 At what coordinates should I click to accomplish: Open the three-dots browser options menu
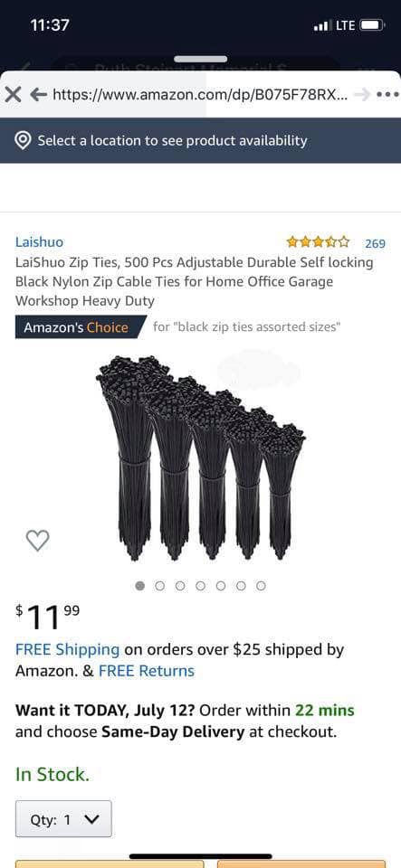(x=387, y=95)
